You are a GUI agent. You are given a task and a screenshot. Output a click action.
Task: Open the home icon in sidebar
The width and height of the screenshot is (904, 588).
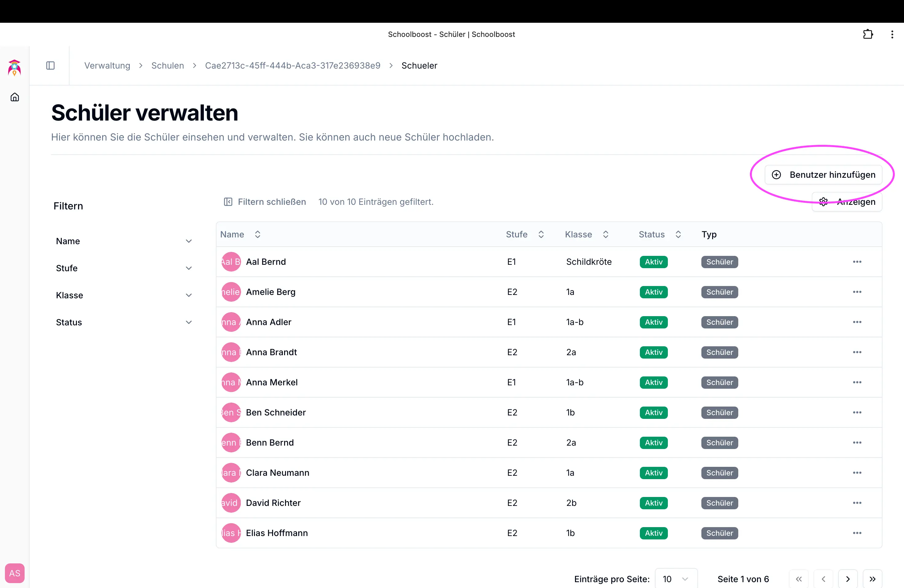[14, 97]
